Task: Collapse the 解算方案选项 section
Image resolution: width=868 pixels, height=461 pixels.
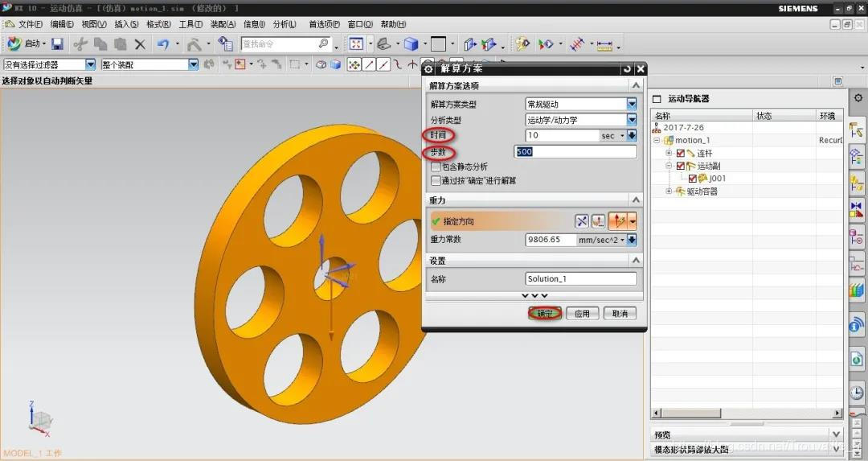Action: 636,85
